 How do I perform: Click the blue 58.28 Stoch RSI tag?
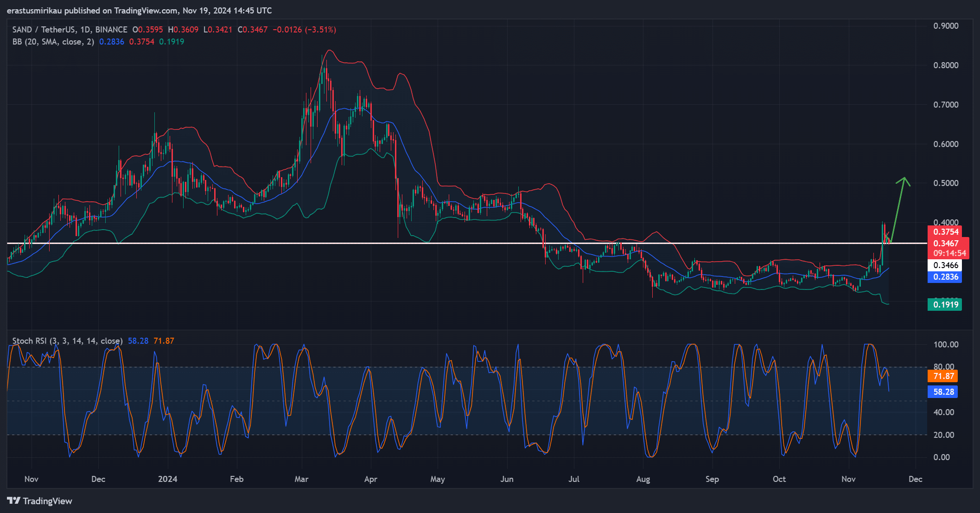[943, 392]
